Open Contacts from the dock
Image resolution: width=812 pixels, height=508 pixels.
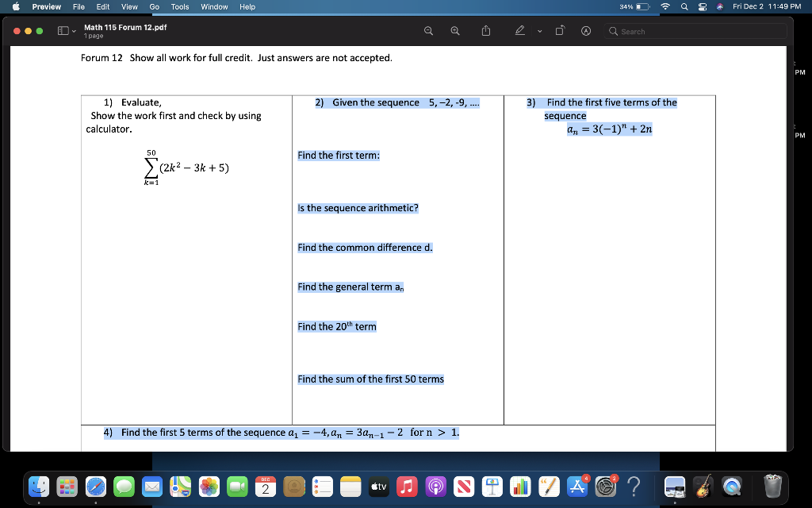294,487
